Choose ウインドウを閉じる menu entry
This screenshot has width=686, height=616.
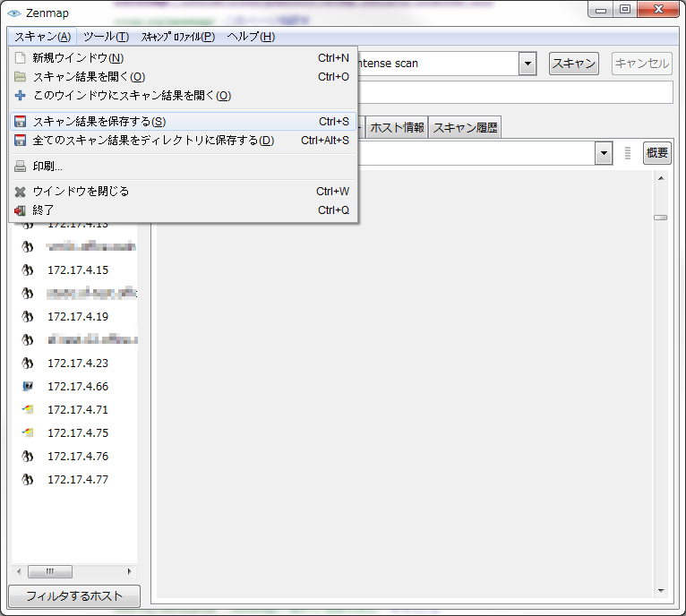183,192
